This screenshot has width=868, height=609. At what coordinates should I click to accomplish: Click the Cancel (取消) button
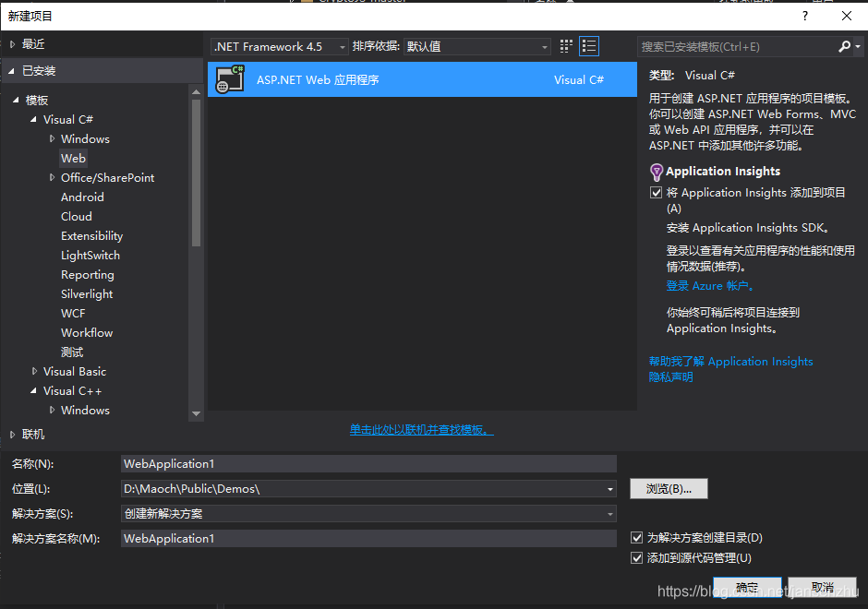click(822, 587)
